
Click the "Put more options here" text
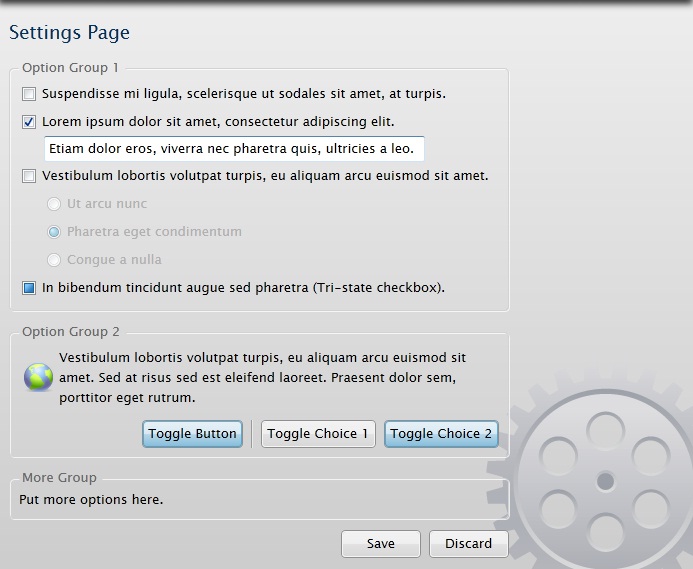click(x=91, y=500)
